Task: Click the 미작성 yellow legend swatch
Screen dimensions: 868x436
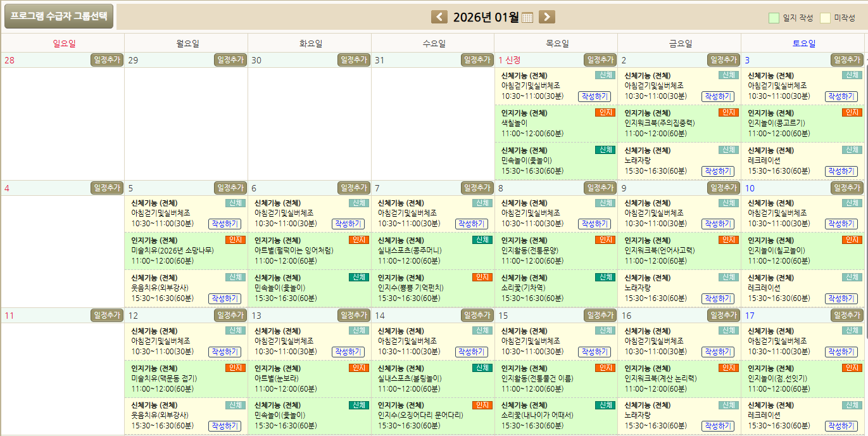Action: [825, 18]
